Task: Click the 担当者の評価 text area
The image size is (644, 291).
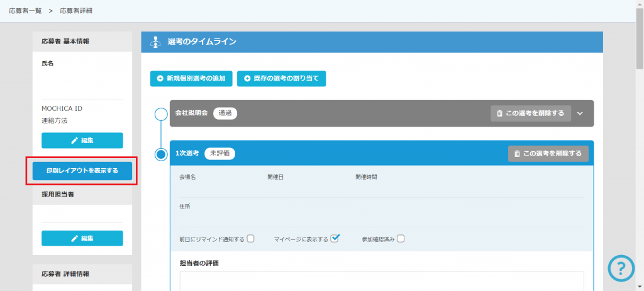Action: (x=381, y=281)
